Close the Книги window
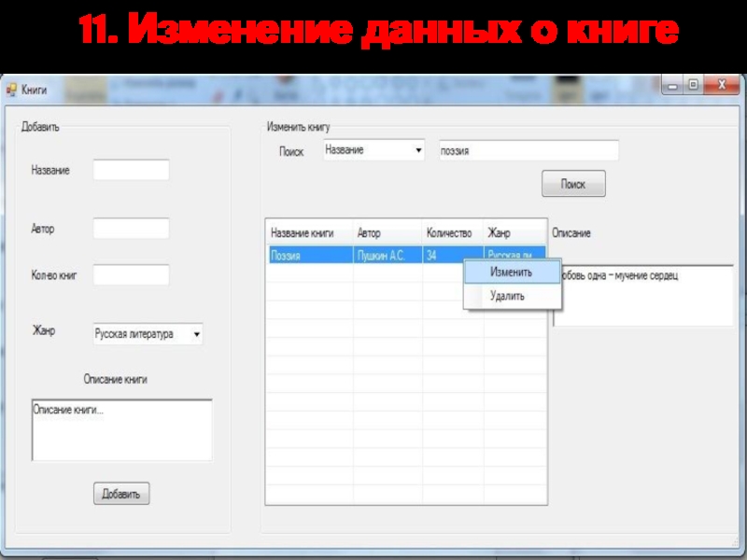 coord(721,85)
